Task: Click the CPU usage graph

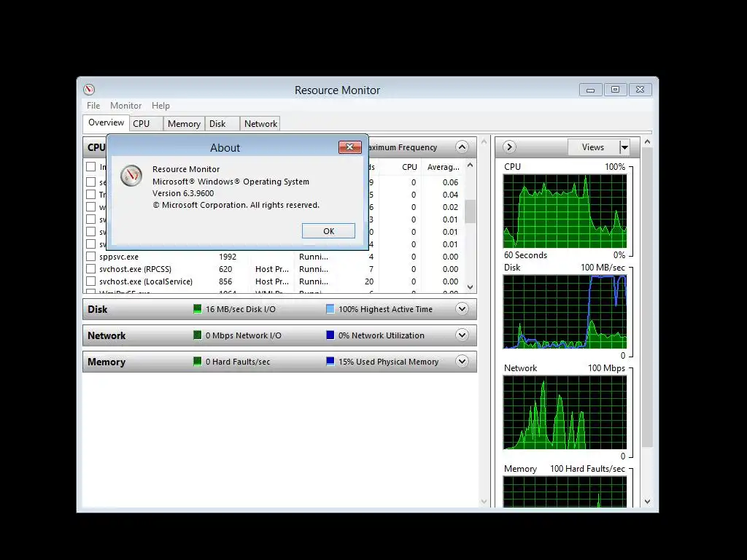Action: click(565, 211)
